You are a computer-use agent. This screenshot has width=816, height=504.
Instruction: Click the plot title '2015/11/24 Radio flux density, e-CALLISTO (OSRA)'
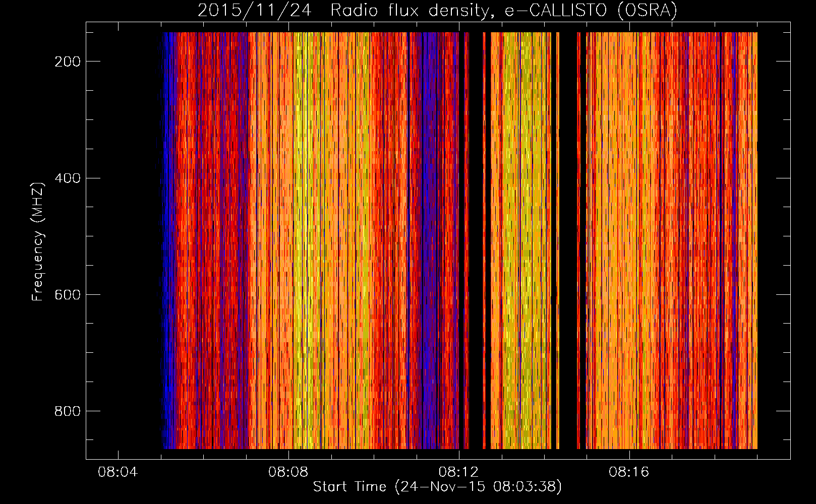[437, 10]
